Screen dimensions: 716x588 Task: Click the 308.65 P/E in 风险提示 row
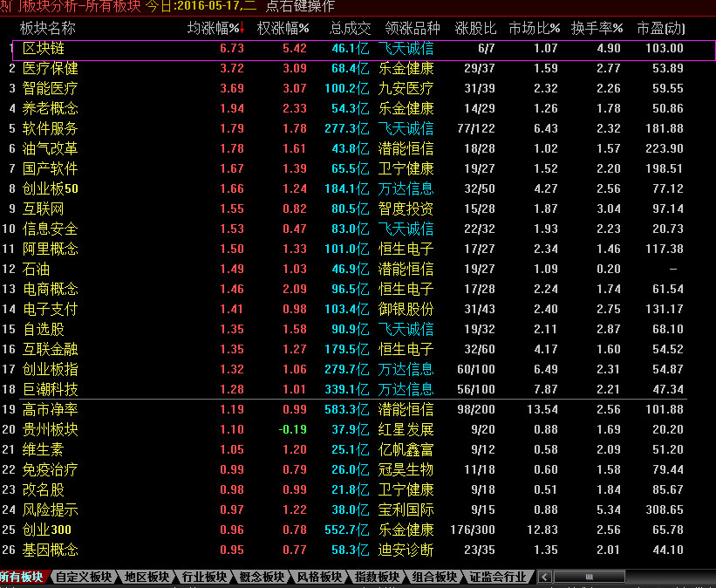point(665,509)
